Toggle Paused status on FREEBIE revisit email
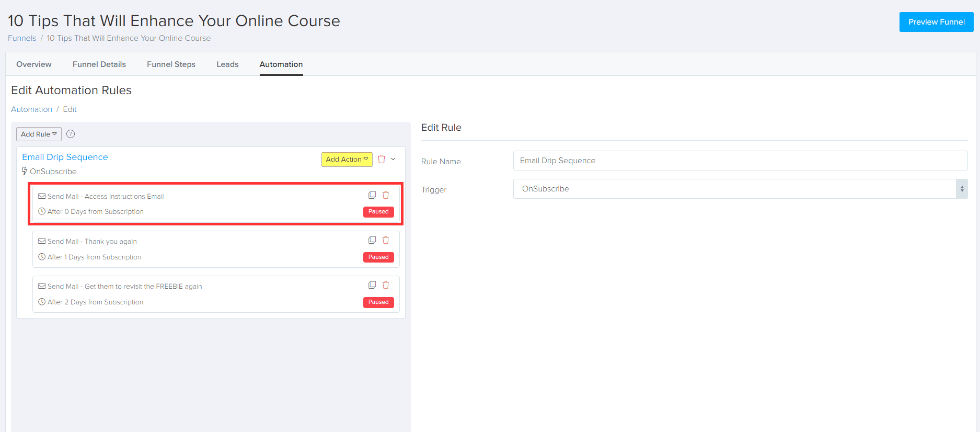980x432 pixels. click(x=378, y=302)
